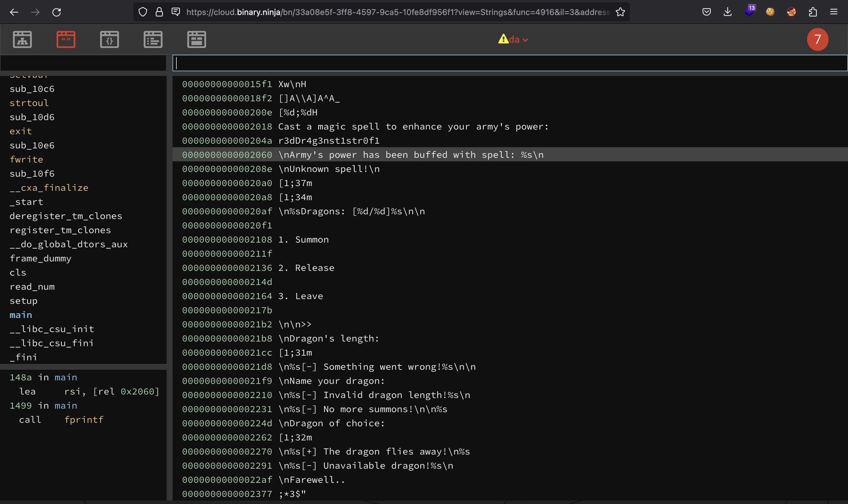Open the list view icon

pyautogui.click(x=153, y=39)
